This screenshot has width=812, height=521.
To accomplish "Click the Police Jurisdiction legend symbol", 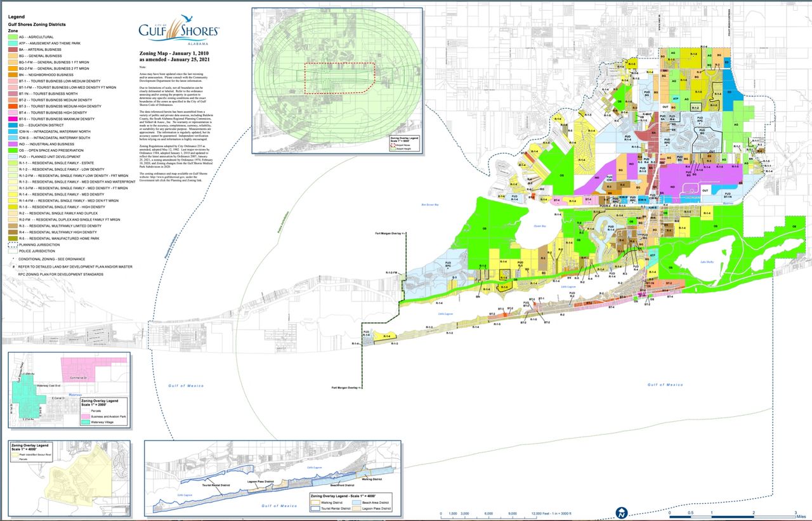I will (12, 251).
